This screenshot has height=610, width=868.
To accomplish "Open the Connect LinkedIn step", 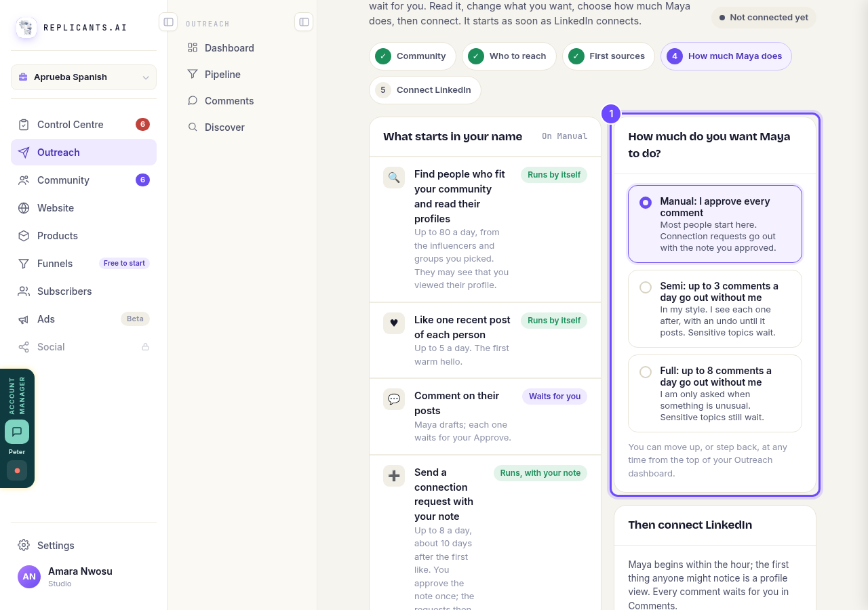I will (425, 90).
